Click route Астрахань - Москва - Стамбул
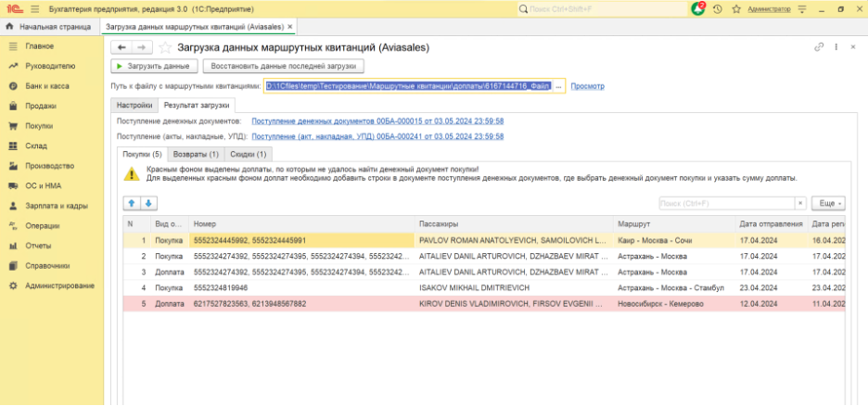The width and height of the screenshot is (868, 406). 674,287
